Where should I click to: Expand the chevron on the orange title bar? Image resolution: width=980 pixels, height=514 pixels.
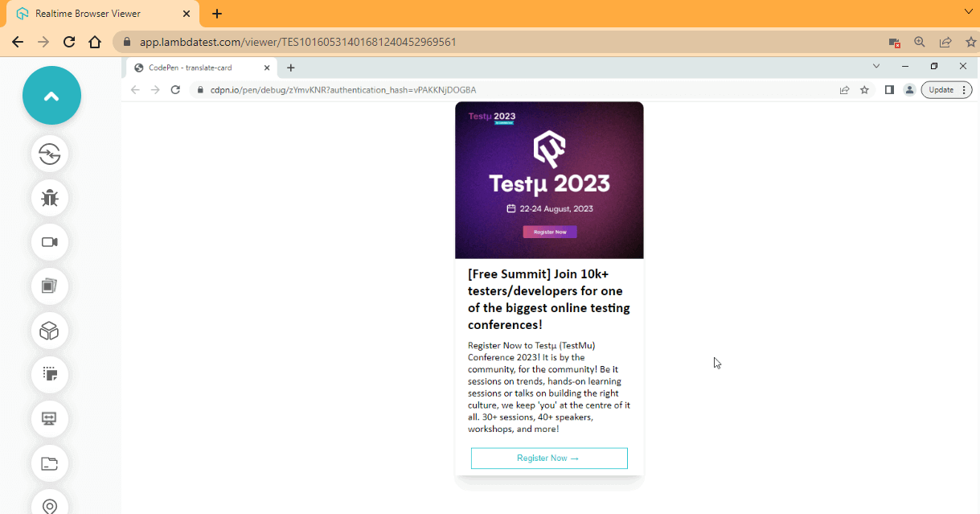tap(968, 14)
